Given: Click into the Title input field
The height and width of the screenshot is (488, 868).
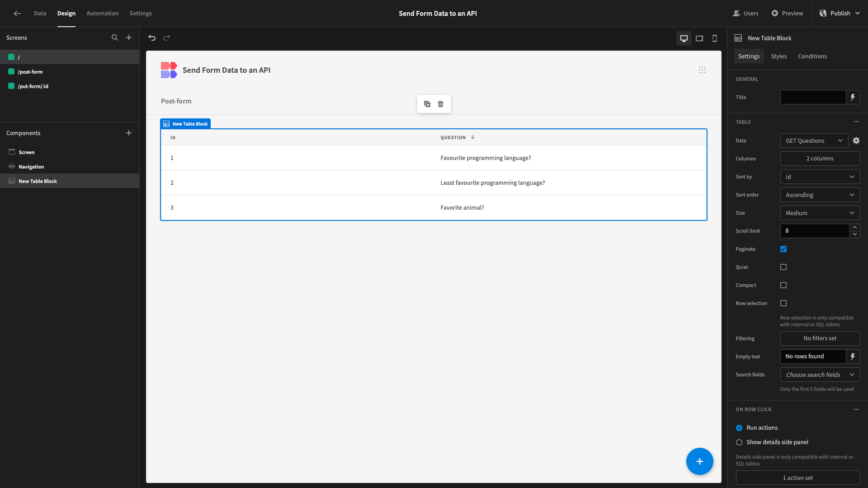Looking at the screenshot, I should click(813, 97).
